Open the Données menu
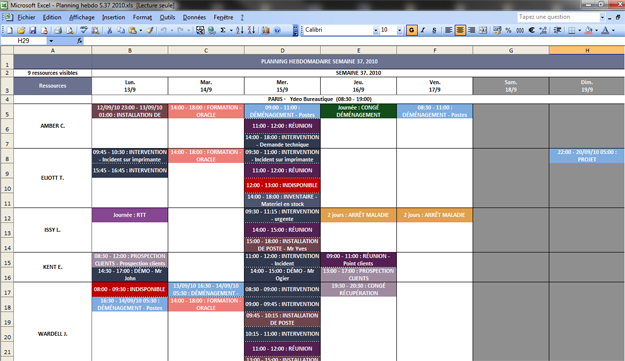 (194, 17)
